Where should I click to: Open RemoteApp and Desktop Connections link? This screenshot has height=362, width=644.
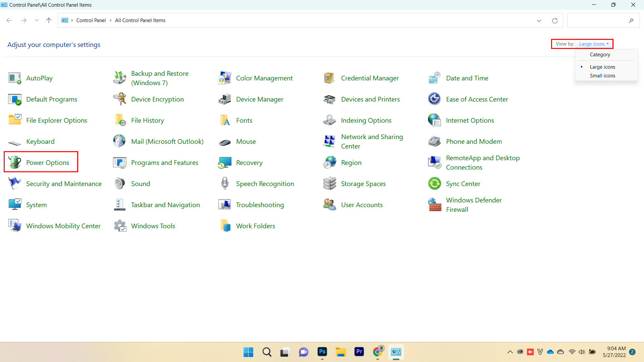pos(483,163)
